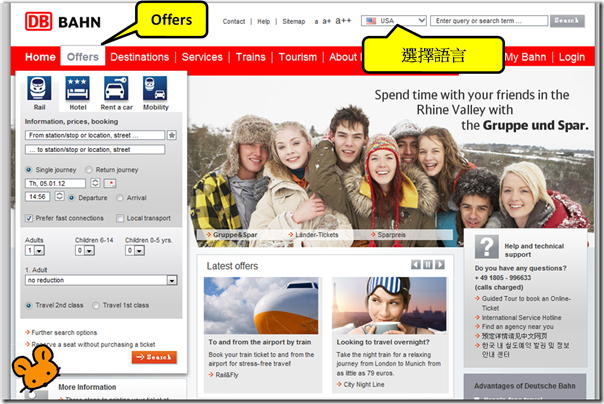Screen dimensions: 604x404
Task: Show previous latest offer arrow
Action: pyautogui.click(x=416, y=265)
